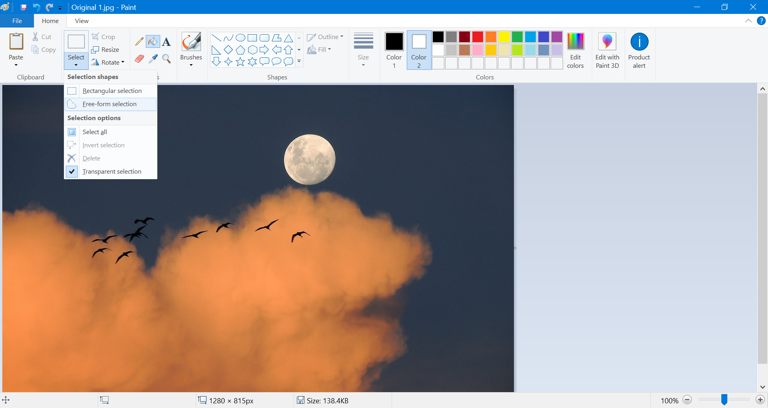
Task: Pick the black color swatch in palette
Action: 438,37
